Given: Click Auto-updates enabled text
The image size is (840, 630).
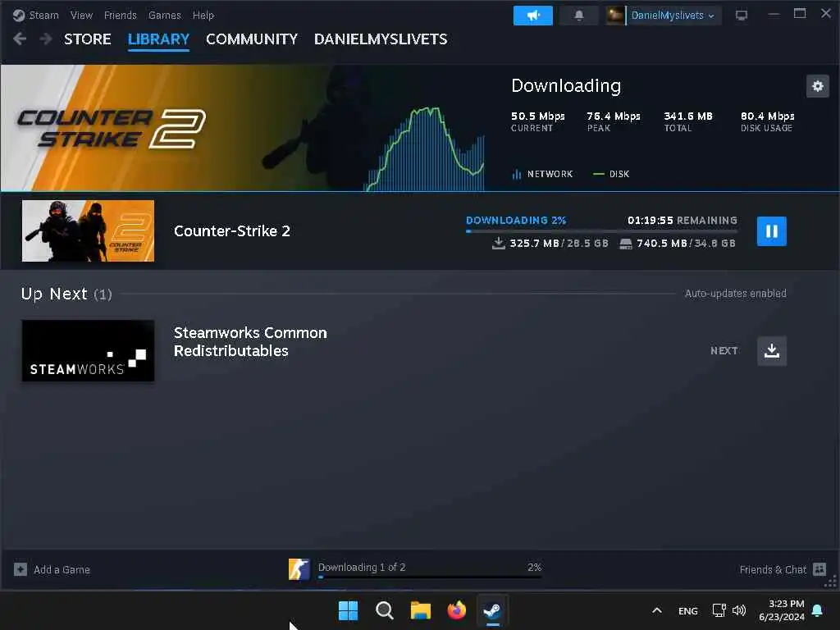Looking at the screenshot, I should (736, 294).
